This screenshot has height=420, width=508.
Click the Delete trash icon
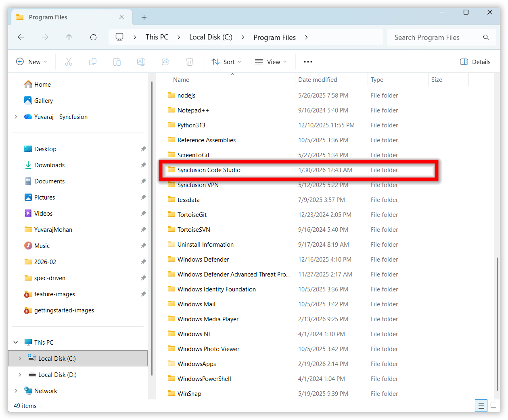189,62
